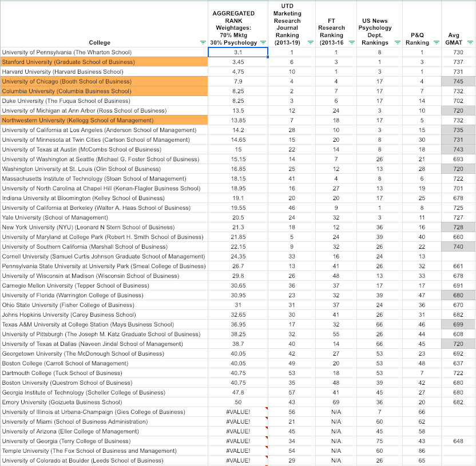Select the highlighted Aggregated Rank cell 3.1
Image resolution: width=476 pixels, height=466 pixels.
pos(238,53)
